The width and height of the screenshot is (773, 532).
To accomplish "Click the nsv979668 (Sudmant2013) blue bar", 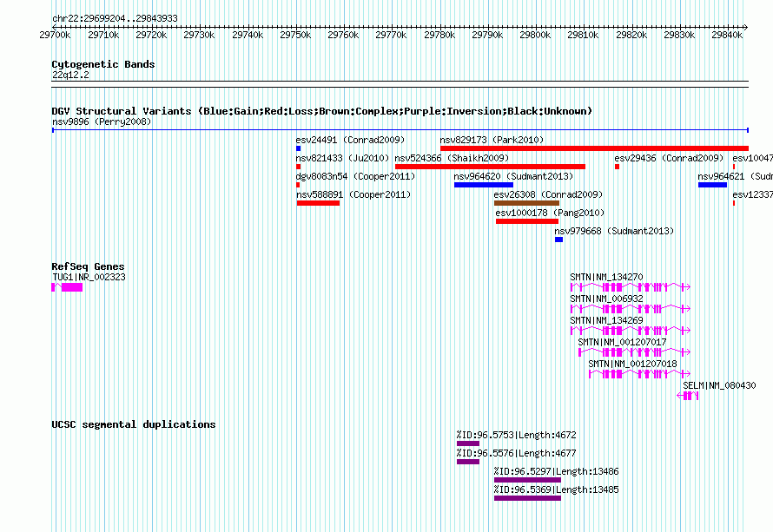I will click(x=558, y=240).
